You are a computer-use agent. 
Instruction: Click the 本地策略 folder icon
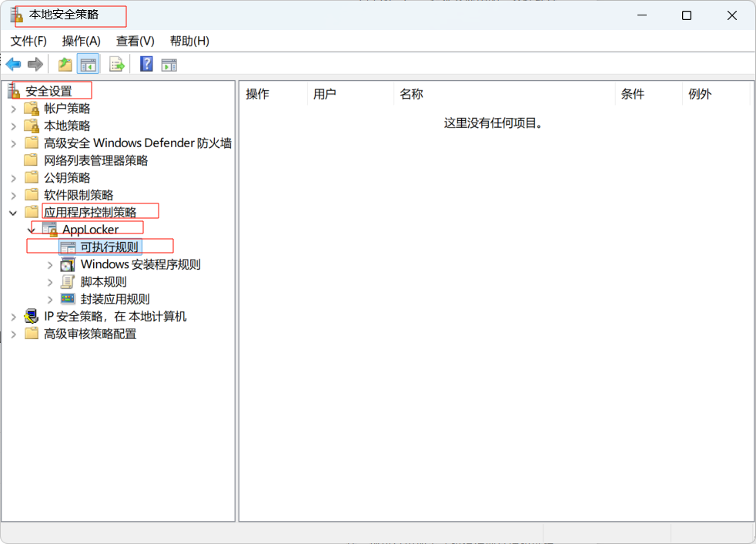32,126
